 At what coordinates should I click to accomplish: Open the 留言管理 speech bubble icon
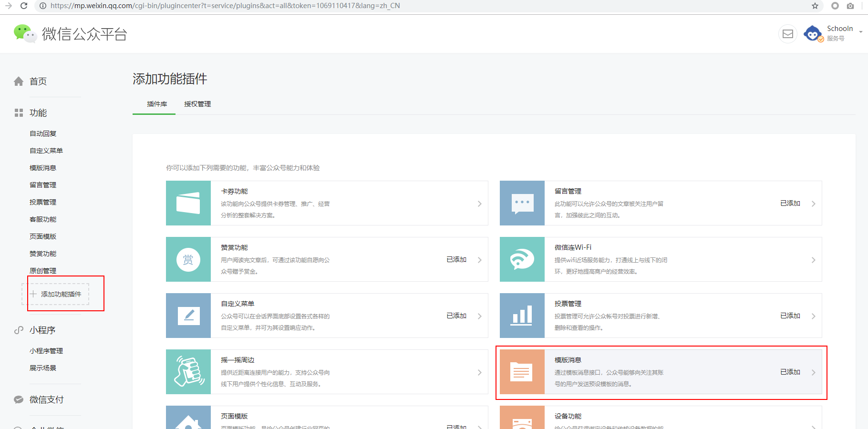pyautogui.click(x=522, y=203)
